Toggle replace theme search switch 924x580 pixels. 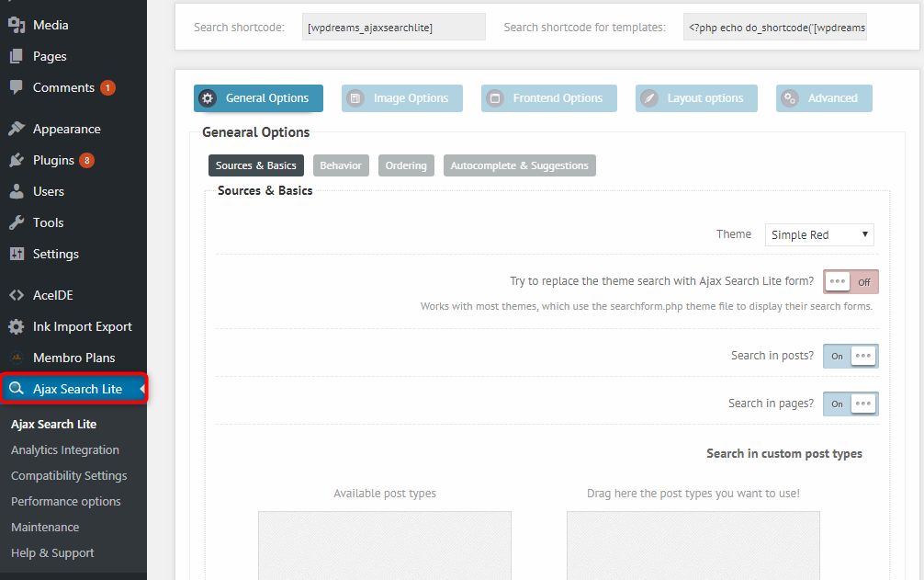pos(851,282)
